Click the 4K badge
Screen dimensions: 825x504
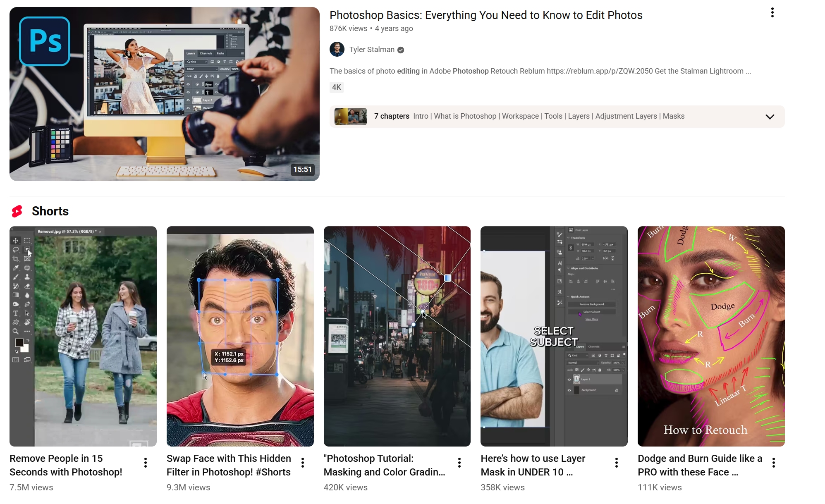click(337, 87)
